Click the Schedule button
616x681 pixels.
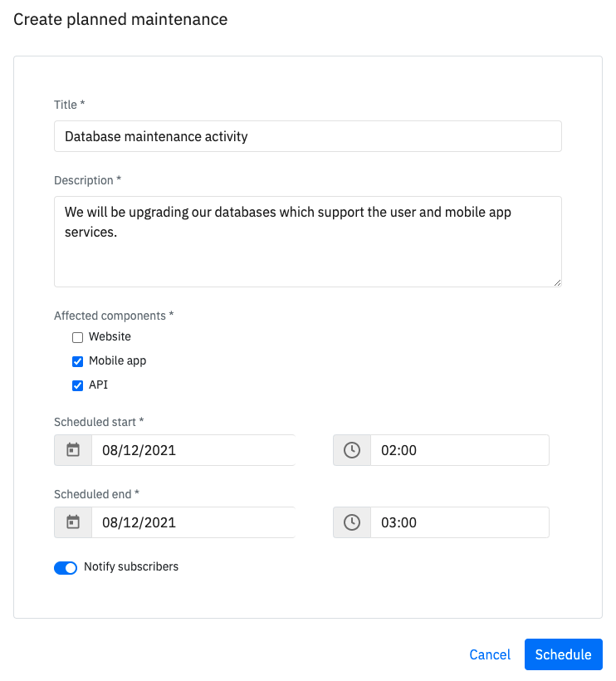[563, 654]
